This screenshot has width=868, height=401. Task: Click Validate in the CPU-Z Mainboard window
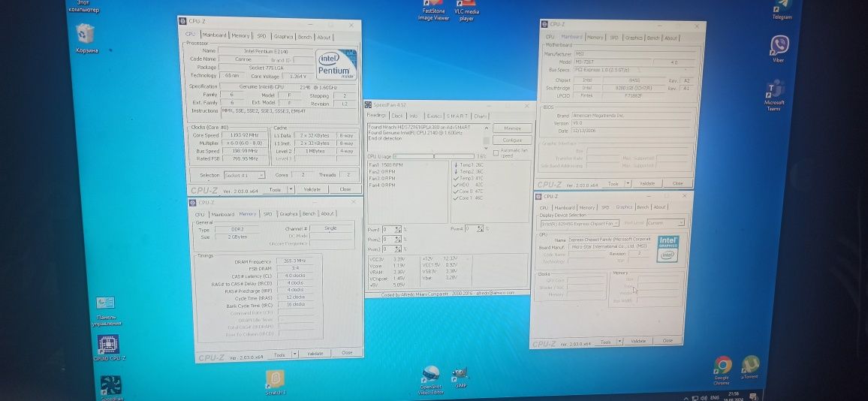pos(647,183)
